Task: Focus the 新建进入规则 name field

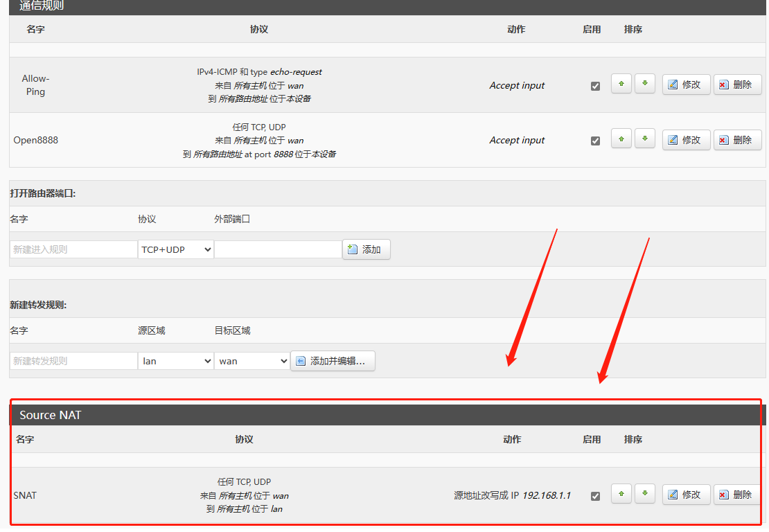Action: (x=73, y=249)
